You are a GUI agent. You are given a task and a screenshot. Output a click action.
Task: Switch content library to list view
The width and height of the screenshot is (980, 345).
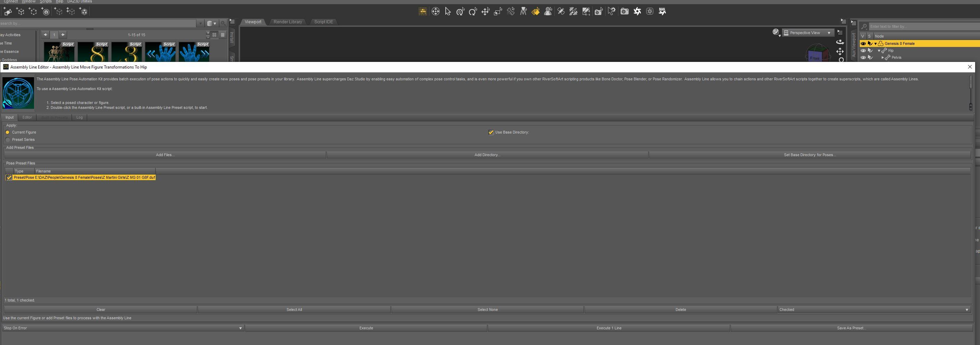(223, 35)
